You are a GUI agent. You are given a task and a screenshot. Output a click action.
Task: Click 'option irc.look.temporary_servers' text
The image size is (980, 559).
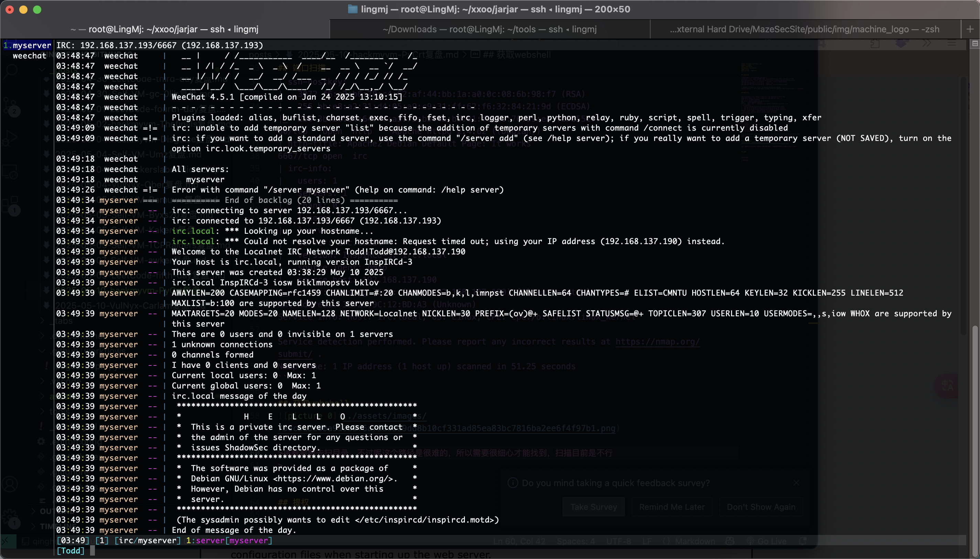pos(251,148)
